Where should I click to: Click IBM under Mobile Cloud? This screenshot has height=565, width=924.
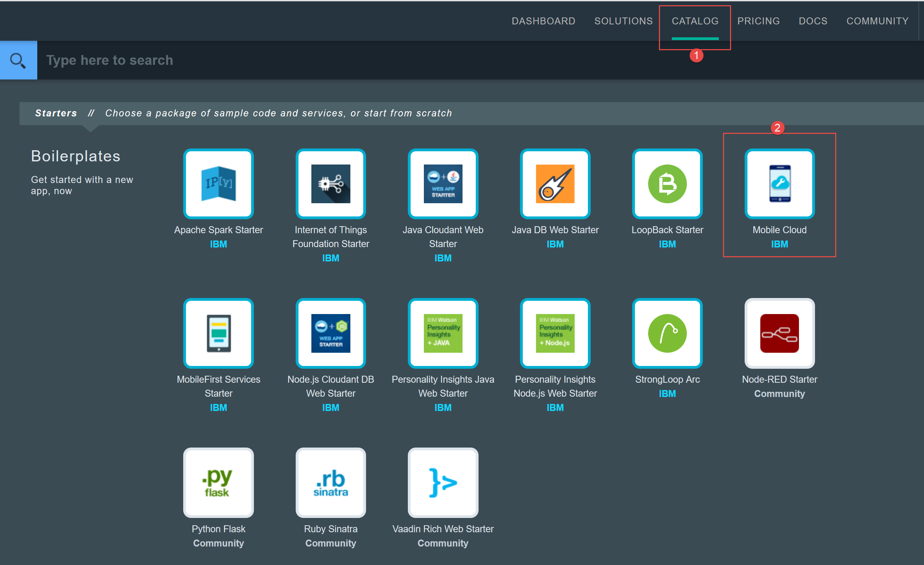[779, 244]
